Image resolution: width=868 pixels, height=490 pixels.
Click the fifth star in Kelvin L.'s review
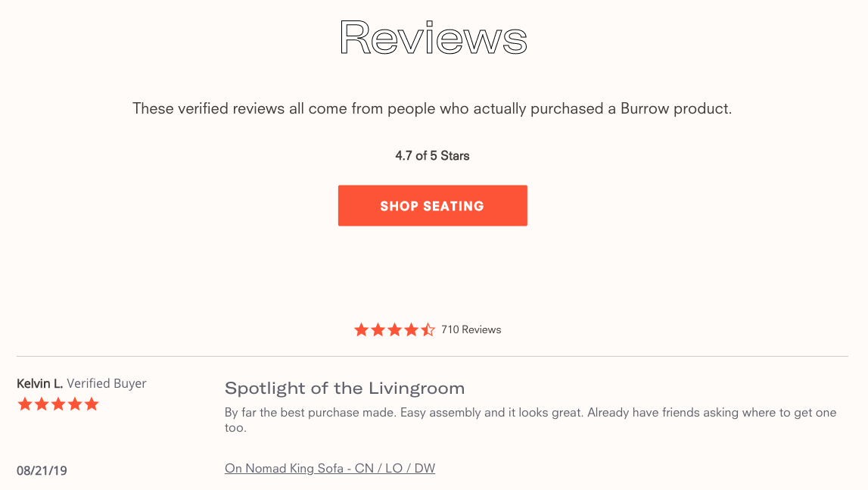92,404
